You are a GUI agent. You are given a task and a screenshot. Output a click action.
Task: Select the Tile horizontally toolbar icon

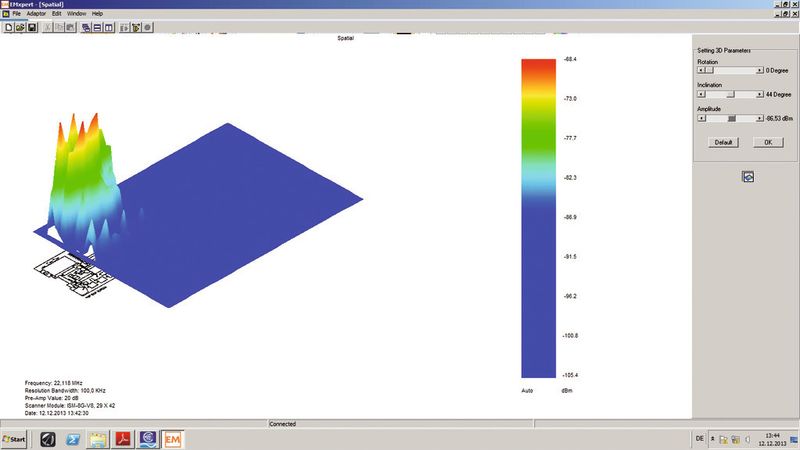pos(97,28)
